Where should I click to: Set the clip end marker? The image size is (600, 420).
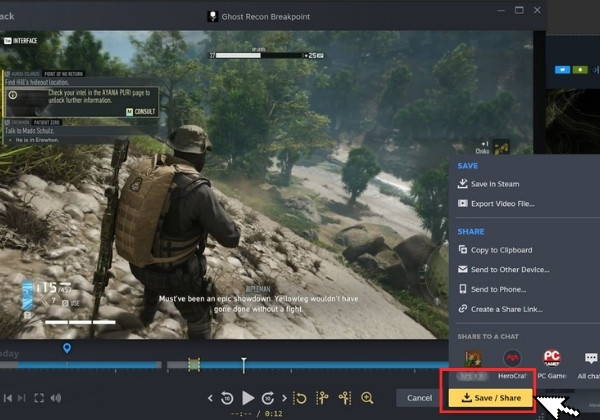(x=345, y=398)
